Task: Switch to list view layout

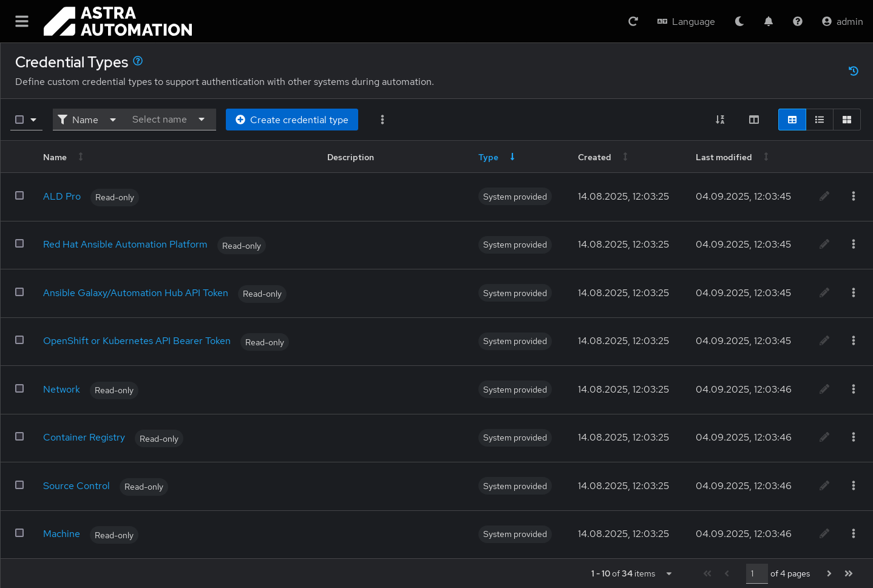Action: coord(819,120)
